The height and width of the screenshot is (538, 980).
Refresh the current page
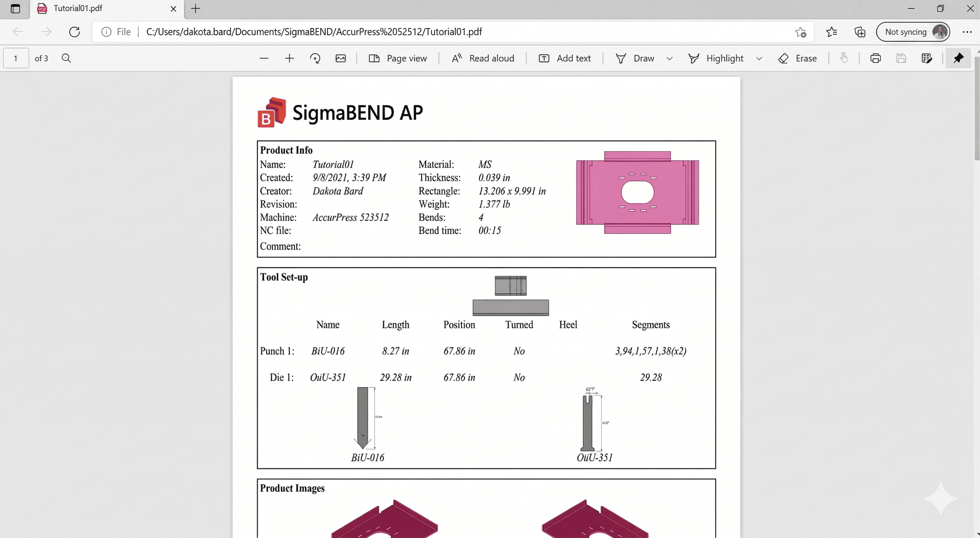click(x=75, y=32)
